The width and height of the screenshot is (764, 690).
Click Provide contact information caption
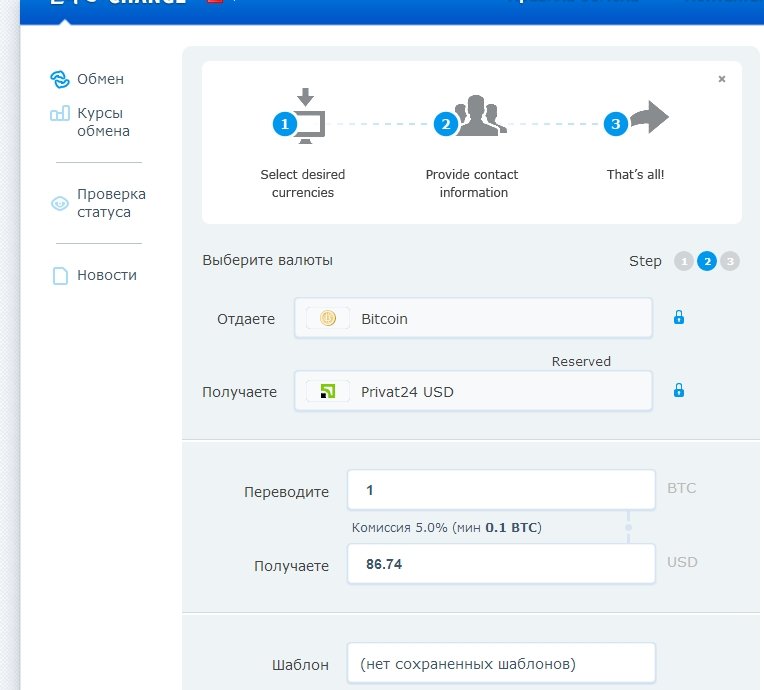click(472, 184)
